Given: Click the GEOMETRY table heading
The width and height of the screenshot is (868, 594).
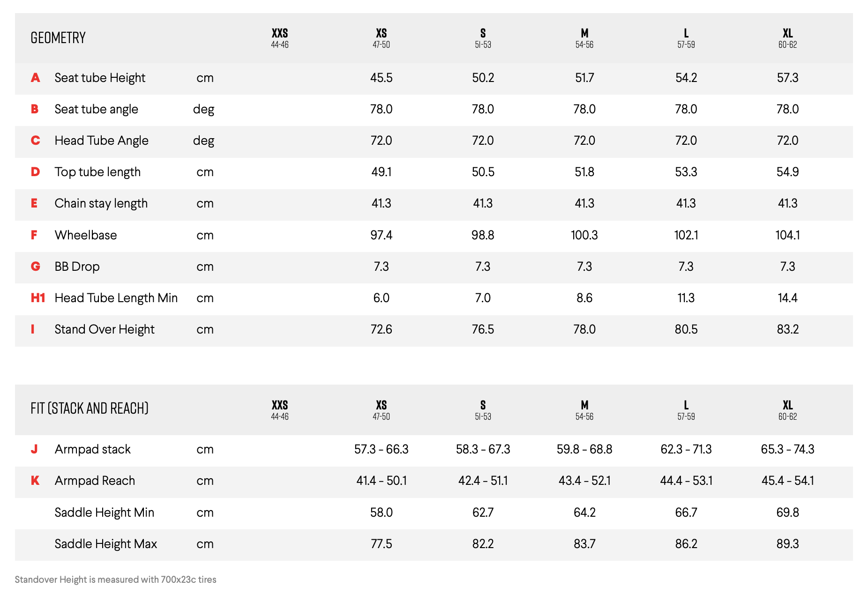Looking at the screenshot, I should point(58,38).
